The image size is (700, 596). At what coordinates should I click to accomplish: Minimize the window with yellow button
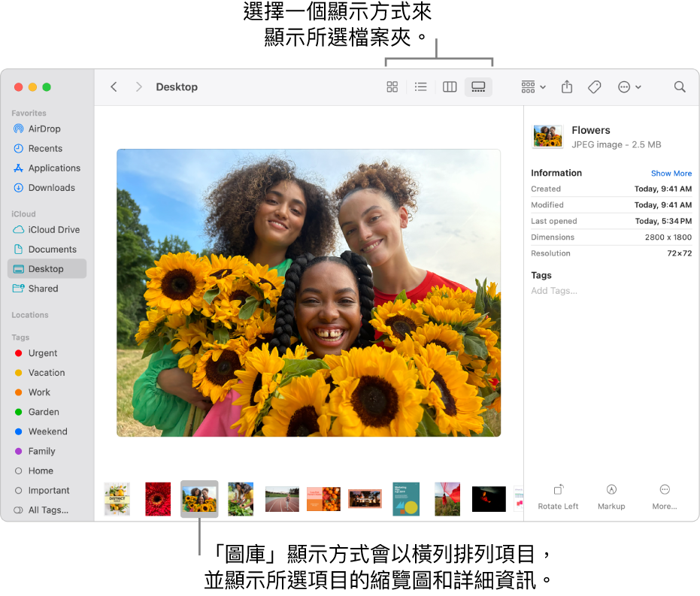32,87
